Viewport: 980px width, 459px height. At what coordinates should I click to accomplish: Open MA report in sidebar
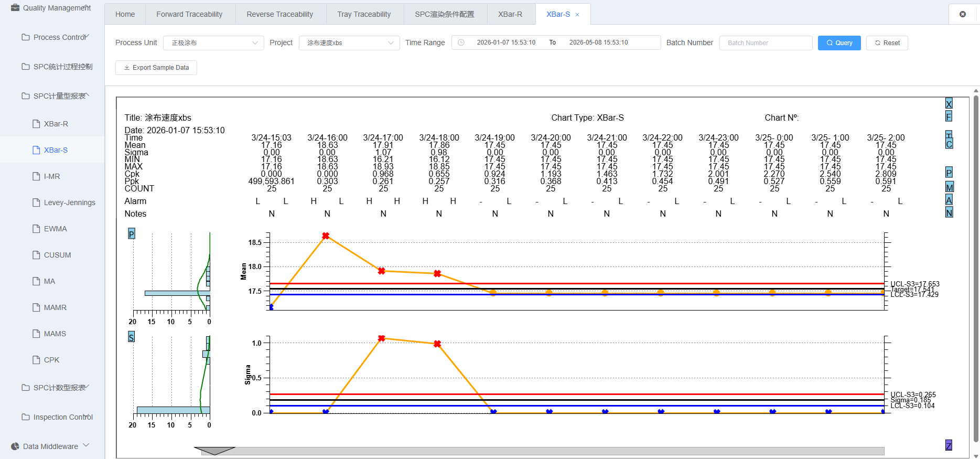[52, 281]
